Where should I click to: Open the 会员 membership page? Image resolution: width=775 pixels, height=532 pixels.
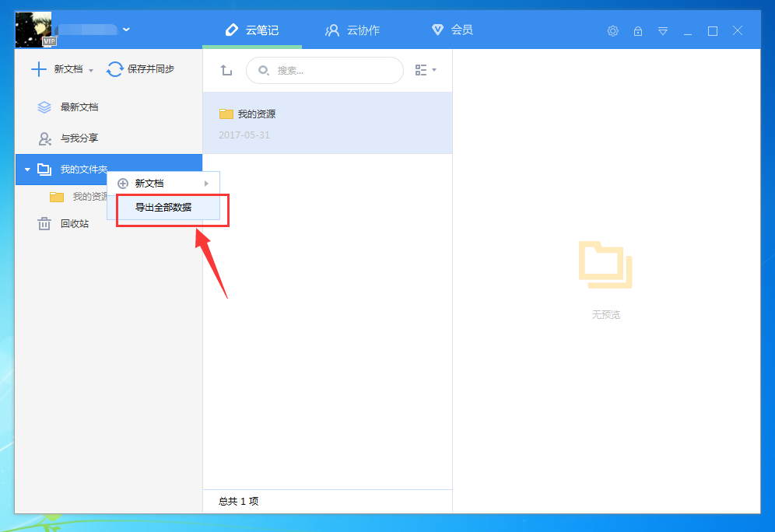point(452,30)
